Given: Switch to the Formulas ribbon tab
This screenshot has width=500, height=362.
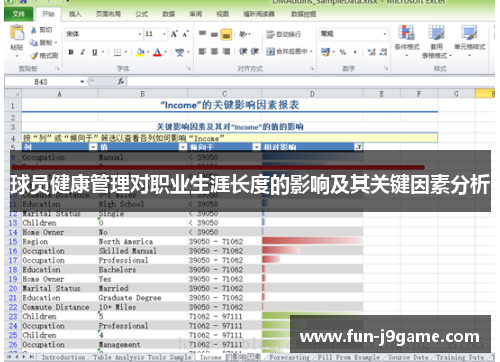Looking at the screenshot, I should coord(142,14).
